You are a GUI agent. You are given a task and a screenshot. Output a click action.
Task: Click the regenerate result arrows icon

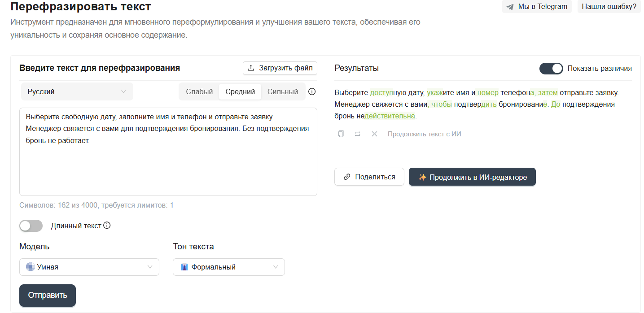point(357,134)
